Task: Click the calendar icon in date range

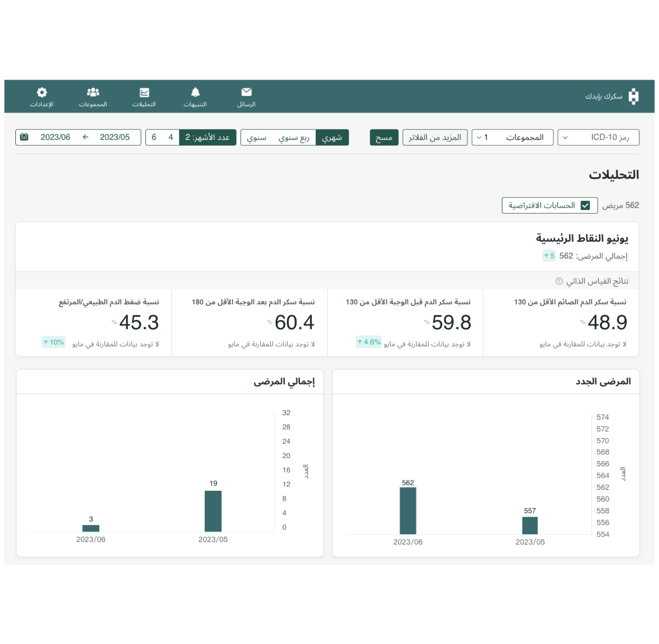Action: coord(24,137)
